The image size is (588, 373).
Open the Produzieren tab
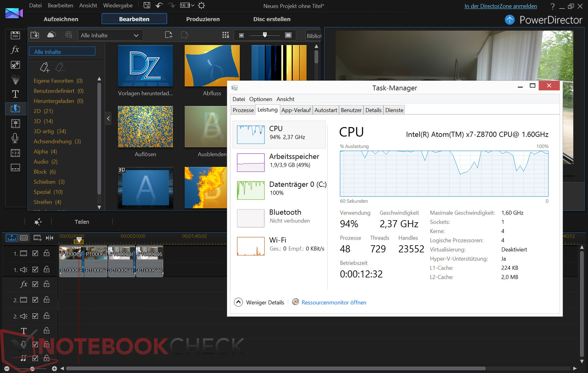pyautogui.click(x=203, y=19)
